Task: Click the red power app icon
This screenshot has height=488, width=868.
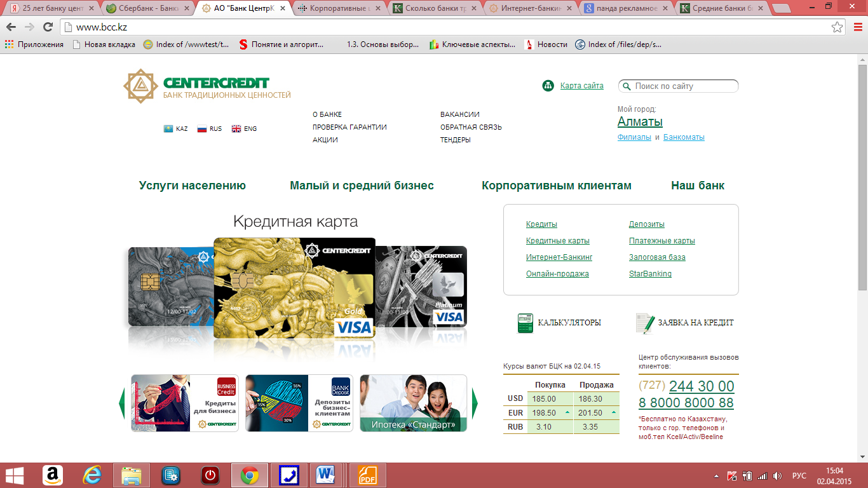Action: click(x=210, y=475)
